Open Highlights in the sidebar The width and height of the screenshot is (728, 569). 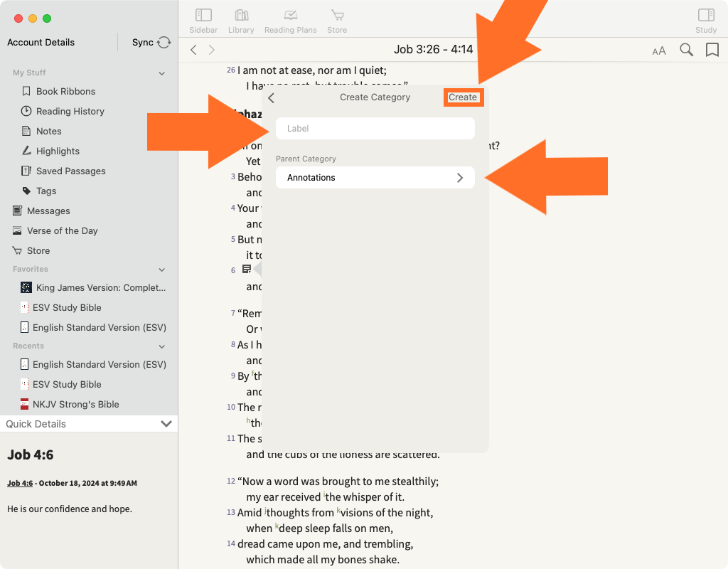58,151
